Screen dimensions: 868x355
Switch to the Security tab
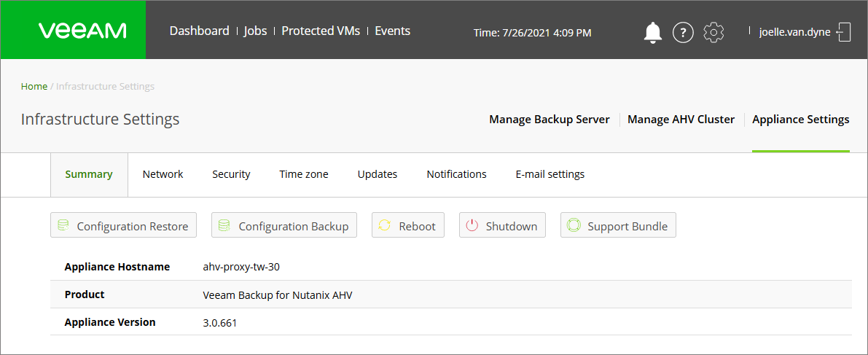coord(231,174)
